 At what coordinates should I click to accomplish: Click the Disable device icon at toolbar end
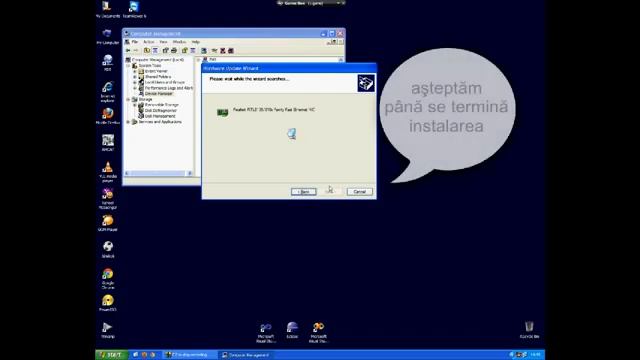(231, 51)
